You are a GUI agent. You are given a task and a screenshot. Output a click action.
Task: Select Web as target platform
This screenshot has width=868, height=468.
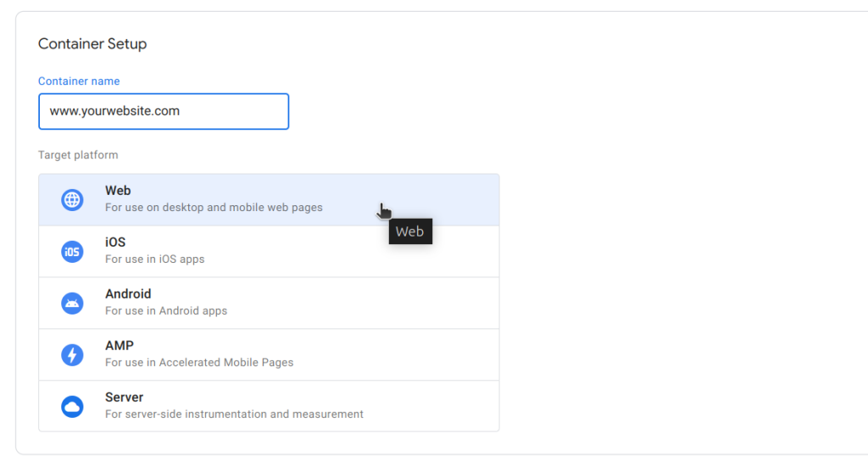tap(269, 199)
